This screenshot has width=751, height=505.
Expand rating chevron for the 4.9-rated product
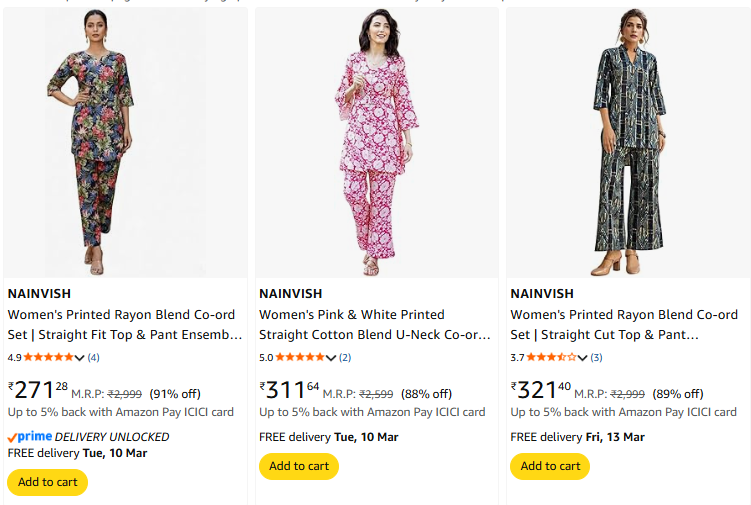(x=80, y=358)
